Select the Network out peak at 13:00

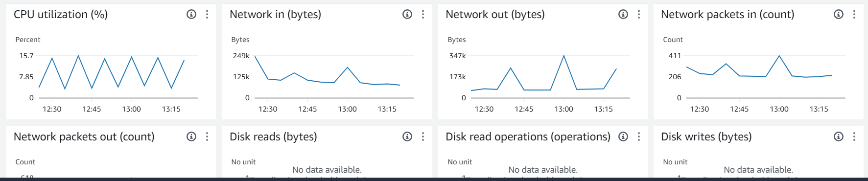coord(564,56)
